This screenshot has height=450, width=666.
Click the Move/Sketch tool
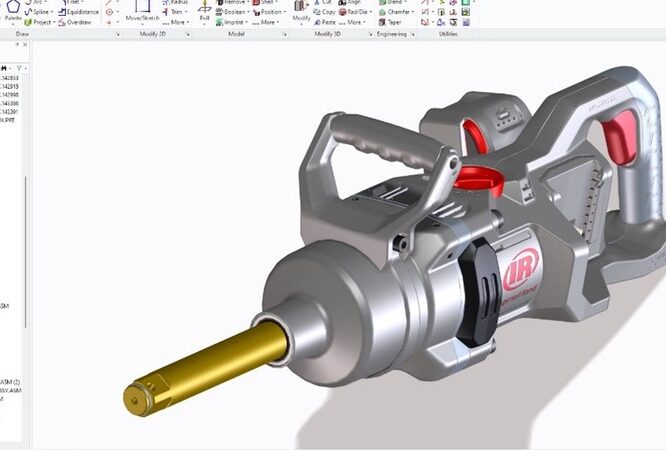142,14
